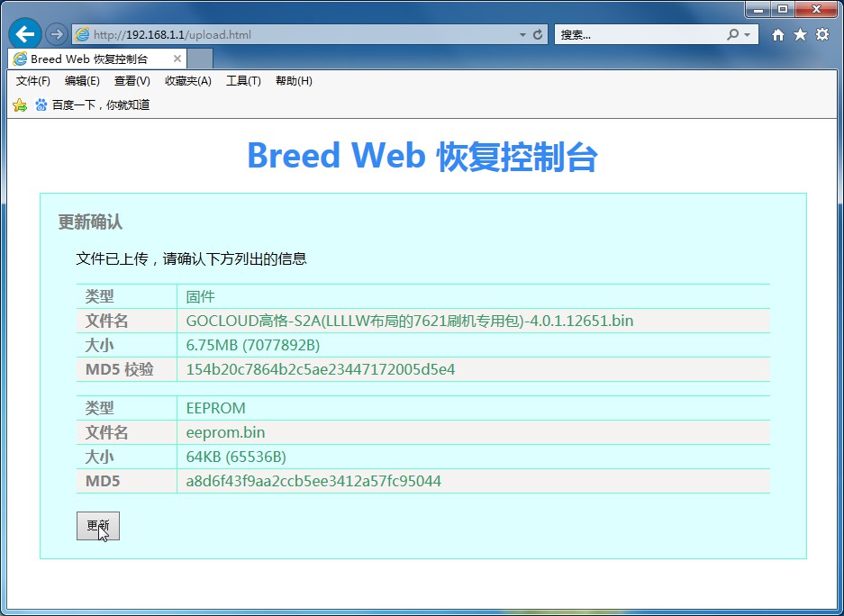Viewport: 844px width, 616px height.
Task: Click the browser Forward arrow button
Action: 56,34
